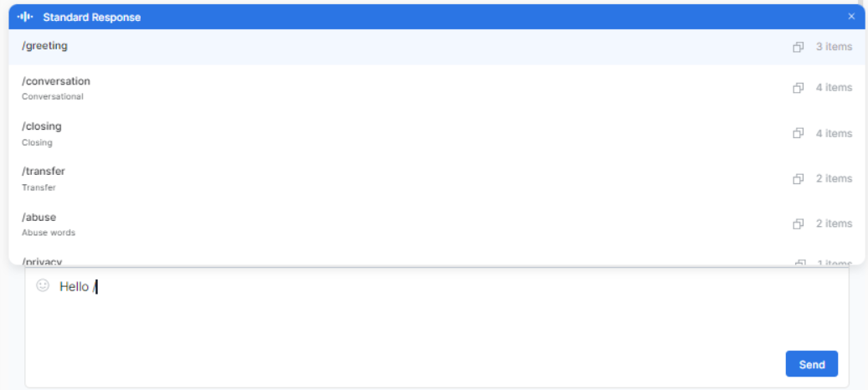Click the copy icon for /greeting
The width and height of the screenshot is (868, 390).
(x=799, y=47)
